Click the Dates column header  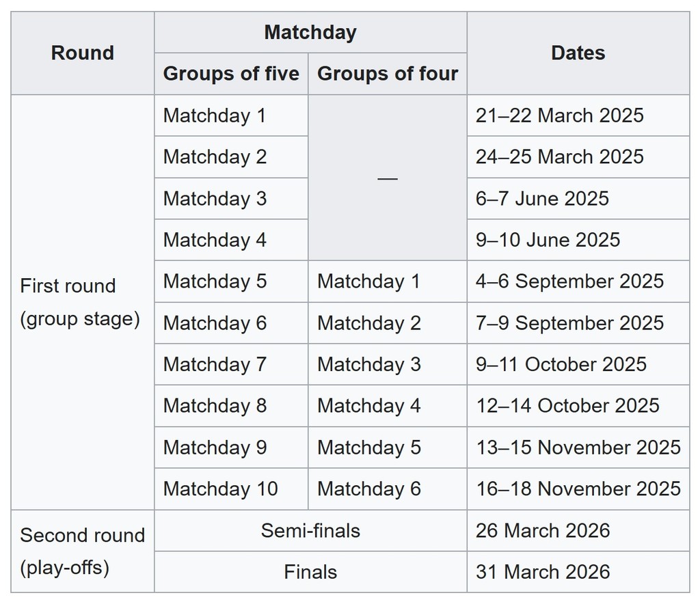pyautogui.click(x=578, y=53)
